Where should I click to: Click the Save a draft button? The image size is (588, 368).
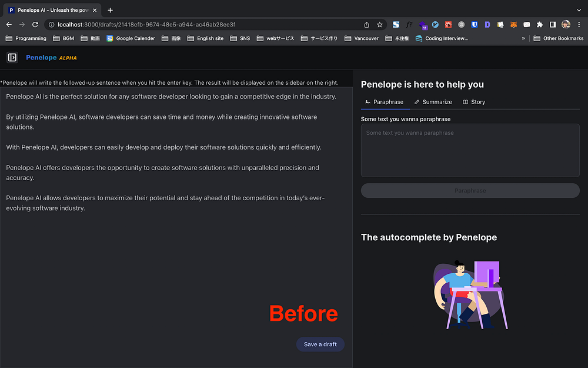click(320, 344)
